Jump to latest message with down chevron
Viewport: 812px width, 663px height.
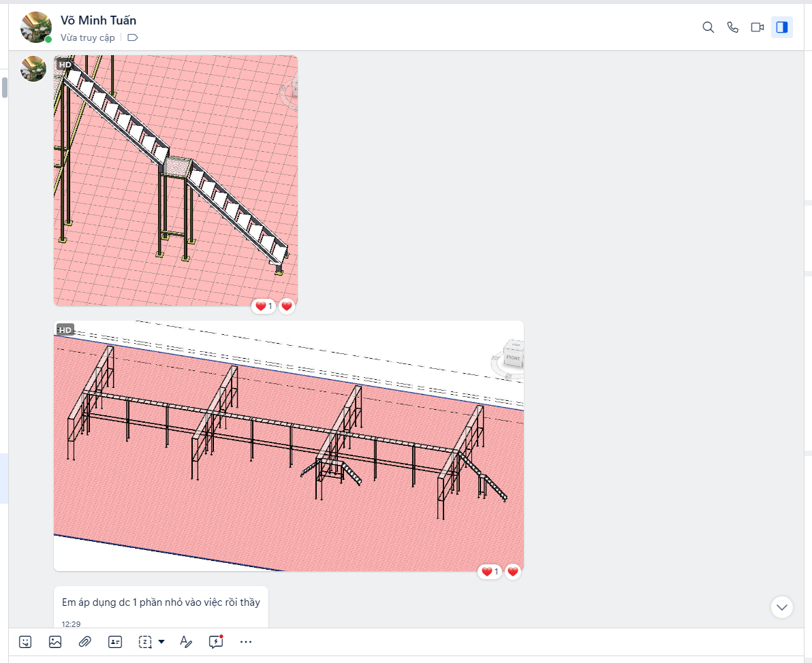[782, 607]
